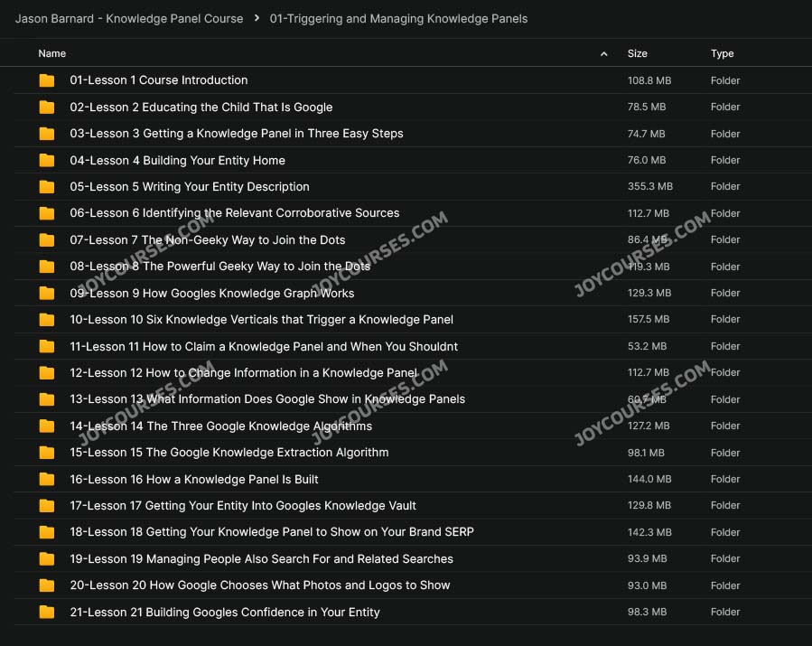
Task: Click the 157.5 MB size value
Action: coord(649,320)
